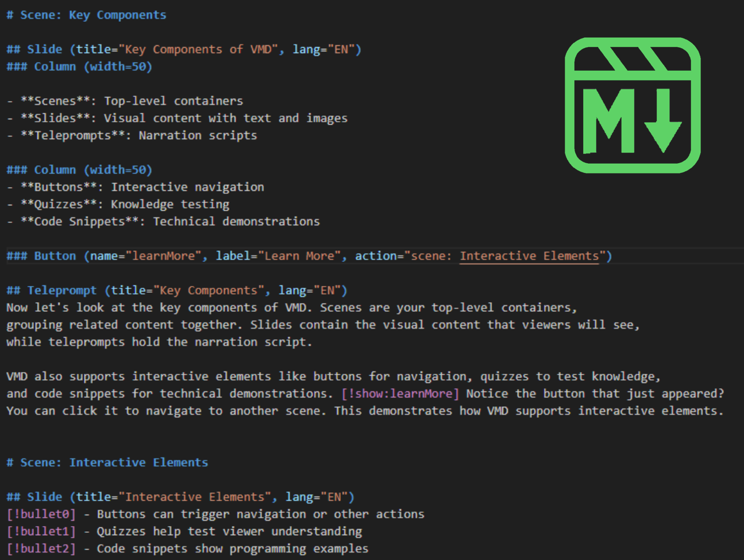Click the line '**Buttons**: Interactive navigation'
The height and width of the screenshot is (560, 744).
pyautogui.click(x=135, y=187)
